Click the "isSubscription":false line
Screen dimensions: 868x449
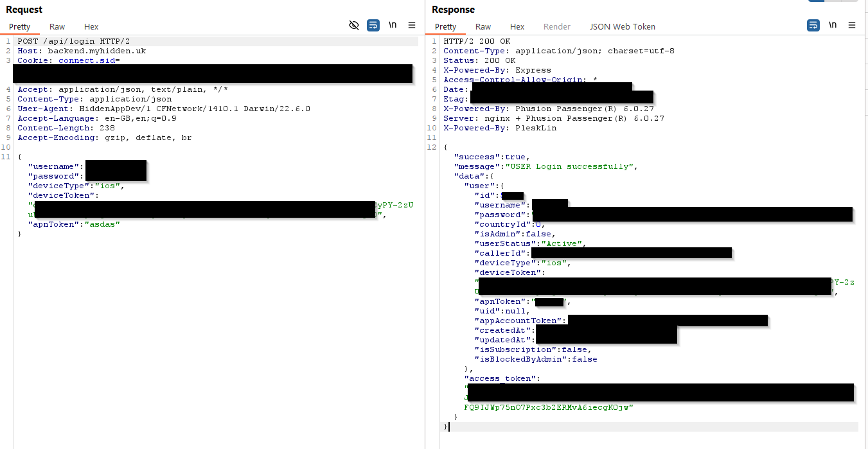533,349
